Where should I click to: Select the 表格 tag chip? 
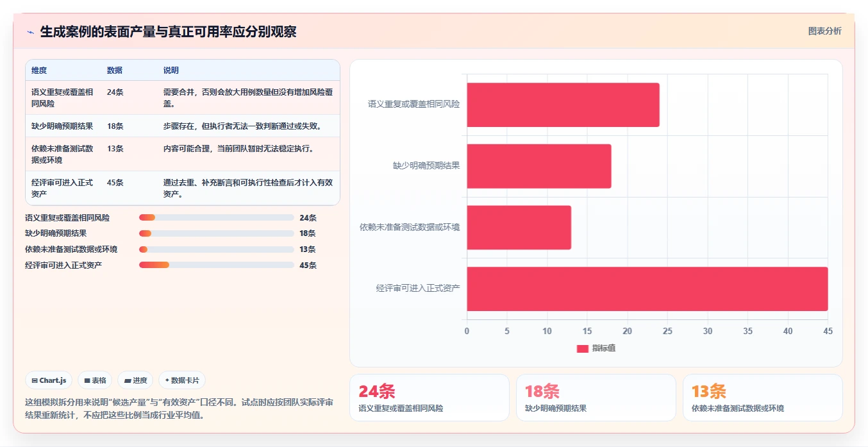tap(95, 380)
